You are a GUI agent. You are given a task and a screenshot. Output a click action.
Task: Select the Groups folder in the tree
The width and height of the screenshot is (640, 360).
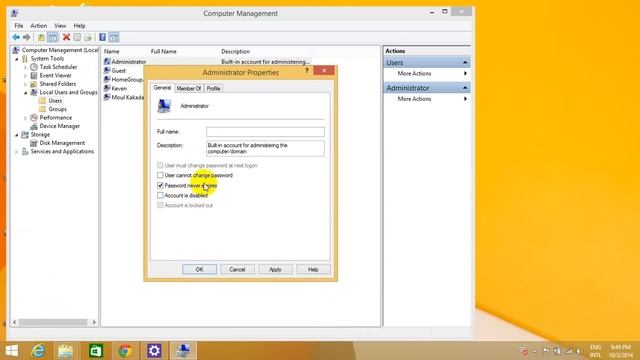pos(58,109)
